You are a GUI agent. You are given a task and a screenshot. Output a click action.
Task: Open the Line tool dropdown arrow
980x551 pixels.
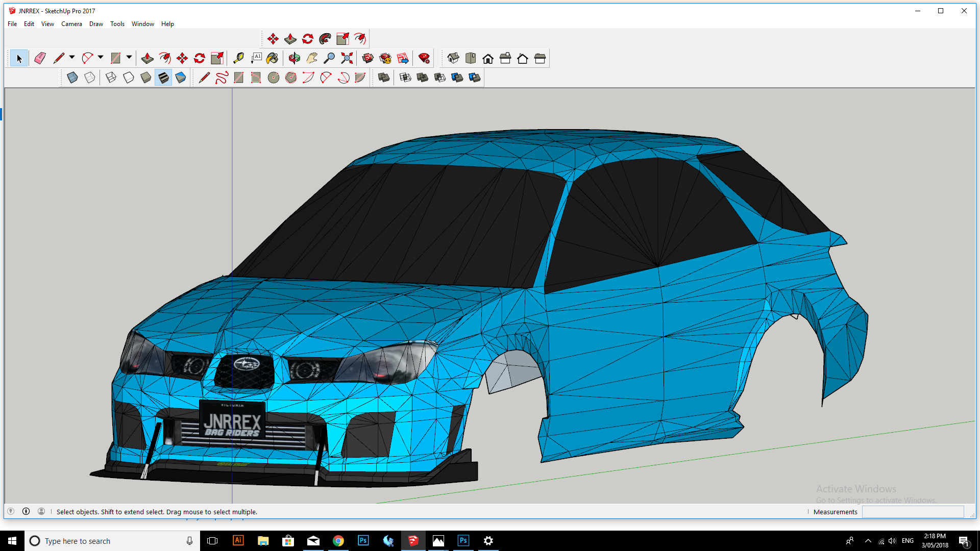coord(71,58)
